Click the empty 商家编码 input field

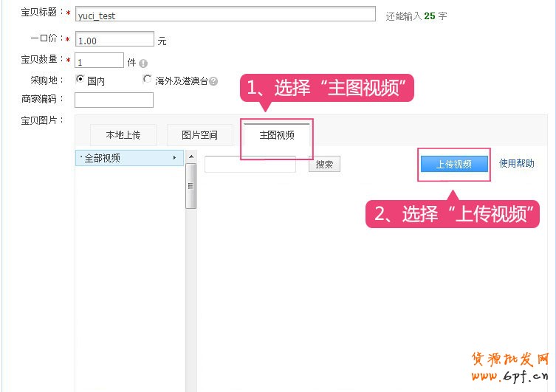point(114,100)
